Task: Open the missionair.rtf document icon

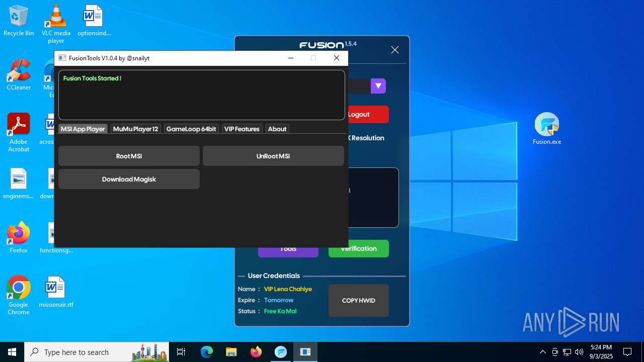Action: point(56,292)
